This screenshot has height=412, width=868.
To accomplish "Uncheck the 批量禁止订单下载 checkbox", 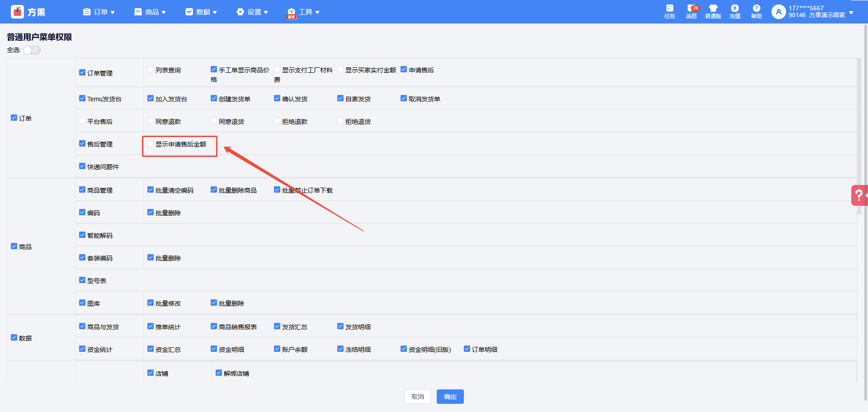I will [277, 190].
